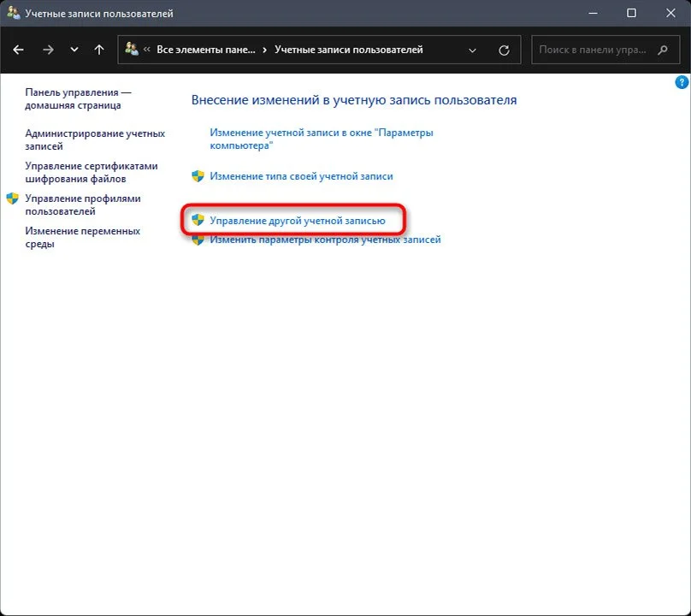
Task: Click shield icon beside Управление другой учетной записью
Action: (x=198, y=220)
